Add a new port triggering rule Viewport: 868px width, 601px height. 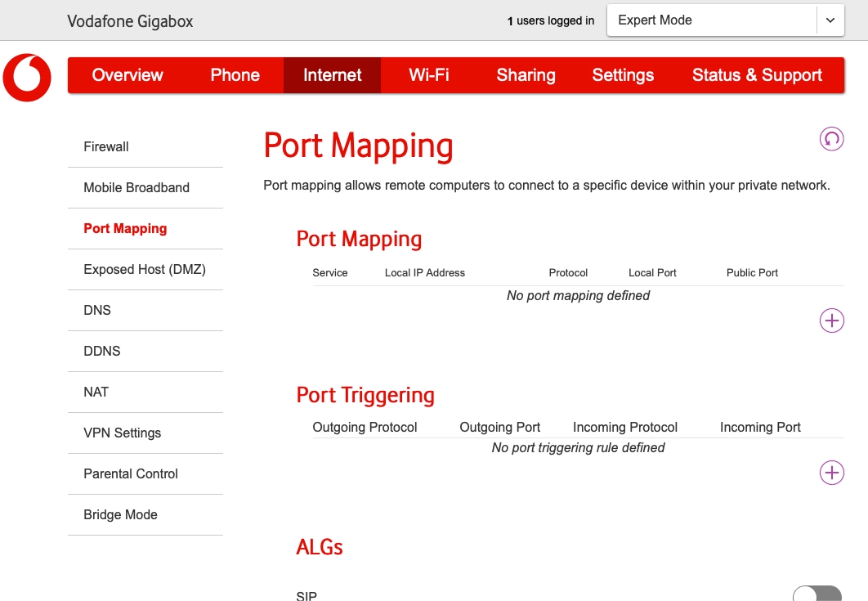coord(831,473)
